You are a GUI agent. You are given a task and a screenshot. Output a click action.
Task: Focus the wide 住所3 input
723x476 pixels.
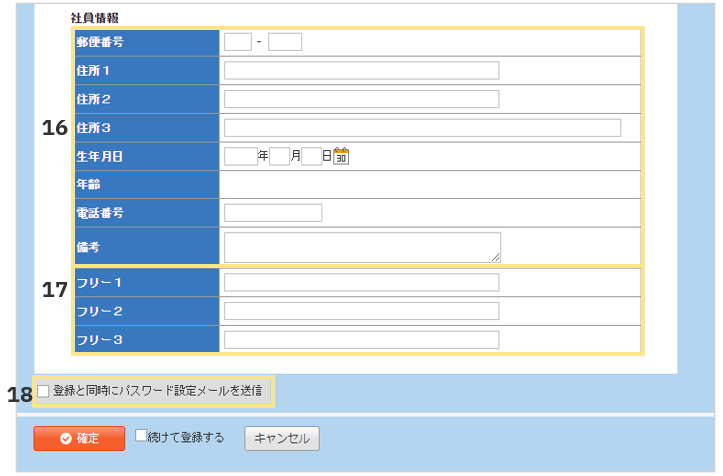tap(422, 128)
